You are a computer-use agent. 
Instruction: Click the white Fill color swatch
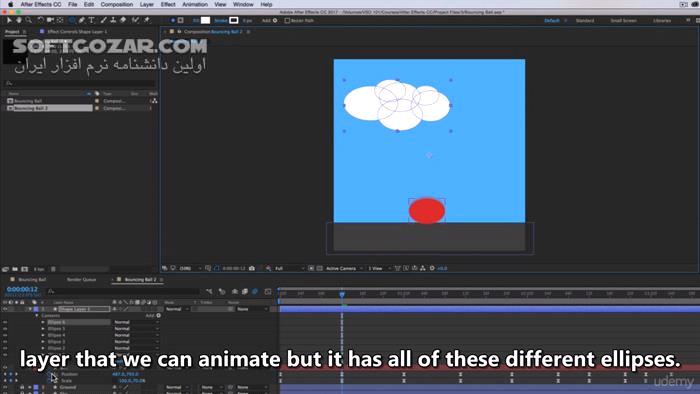(x=205, y=21)
